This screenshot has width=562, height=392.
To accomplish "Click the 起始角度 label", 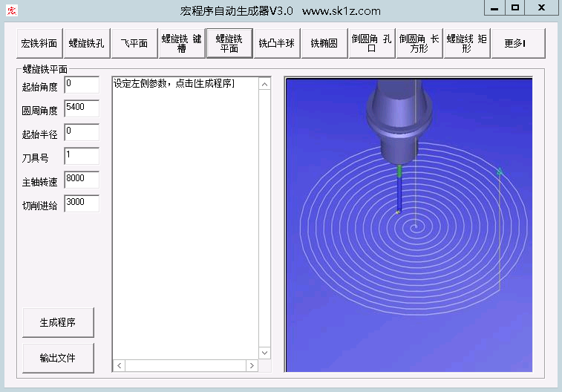I will click(x=40, y=87).
